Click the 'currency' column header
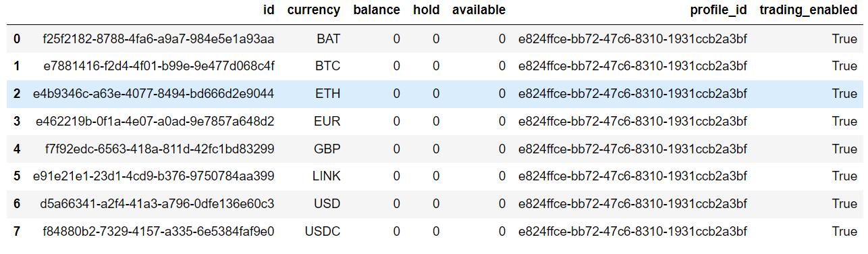The image size is (868, 254). 314,10
